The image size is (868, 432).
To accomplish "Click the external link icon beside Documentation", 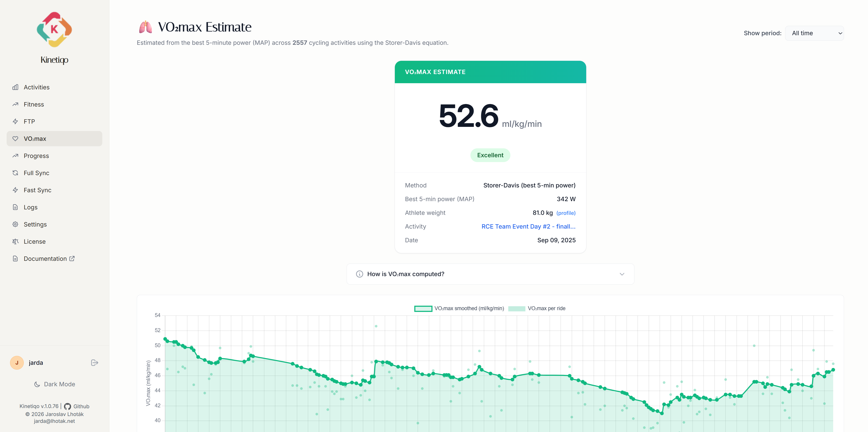I will (x=72, y=258).
